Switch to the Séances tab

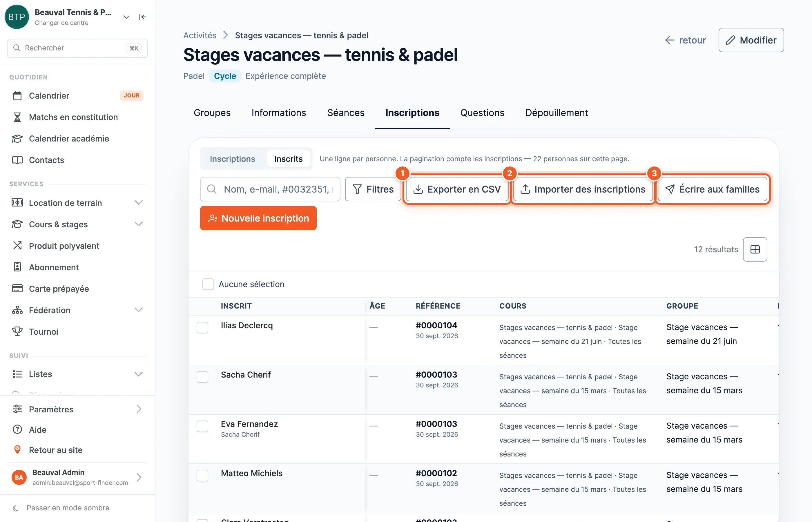point(346,113)
